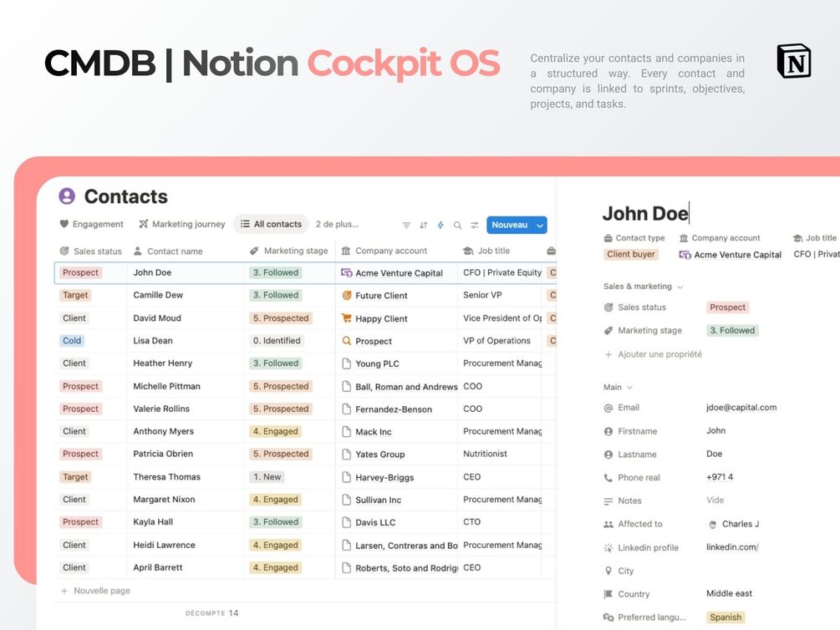Viewport: 840px width, 630px height.
Task: Click the Spanish language tag
Action: click(725, 617)
